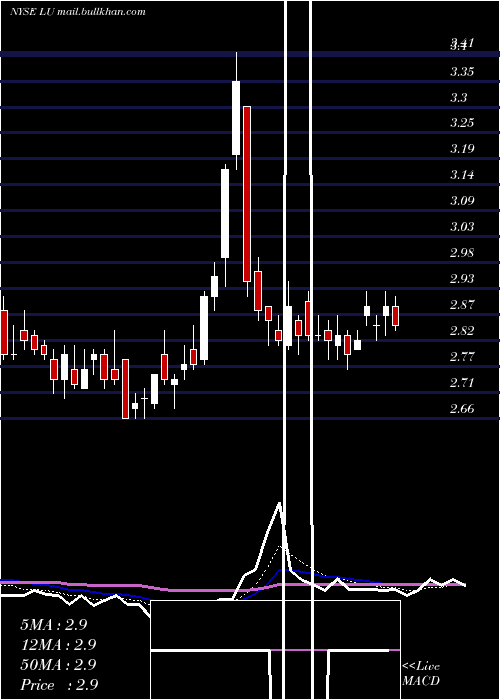Click the tallest white candlestick near 3.35

click(236, 118)
